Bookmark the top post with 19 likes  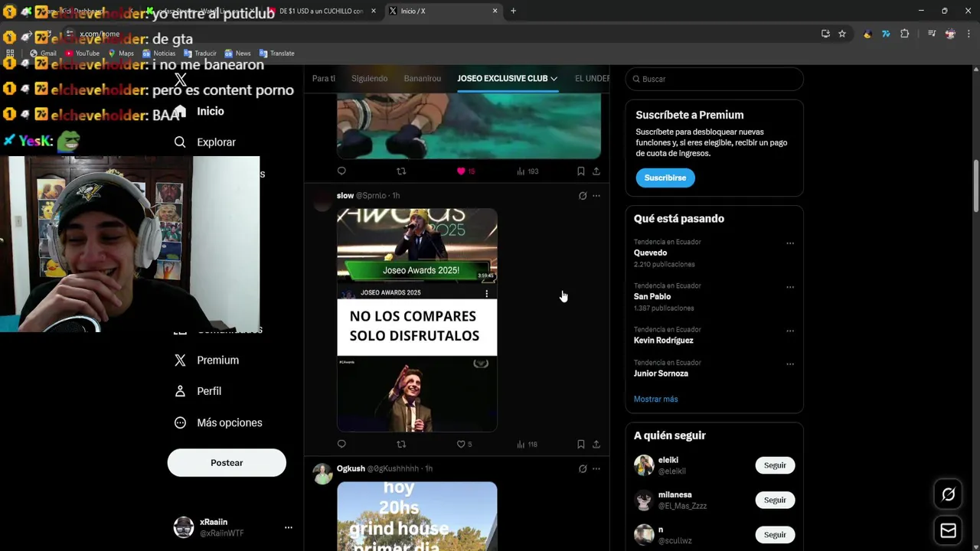click(580, 171)
